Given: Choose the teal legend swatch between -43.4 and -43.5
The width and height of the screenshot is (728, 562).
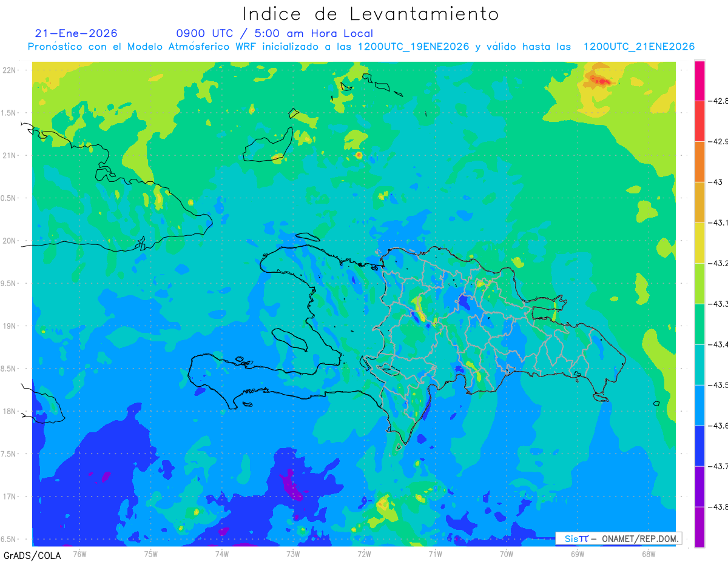Looking at the screenshot, I should [699, 364].
